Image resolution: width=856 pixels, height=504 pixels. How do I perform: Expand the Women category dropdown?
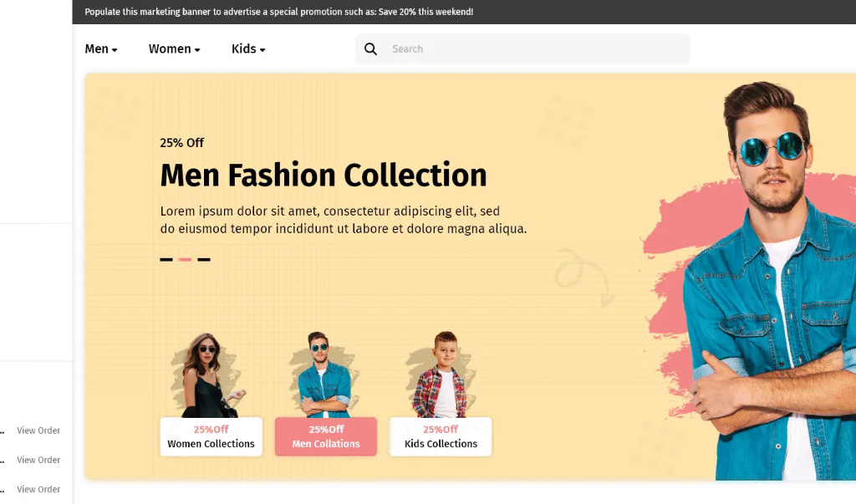[x=174, y=49]
